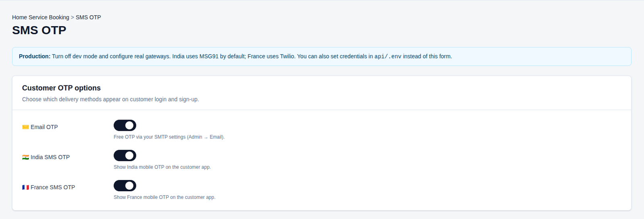Click the breadcrumb separator arrow

(72, 17)
